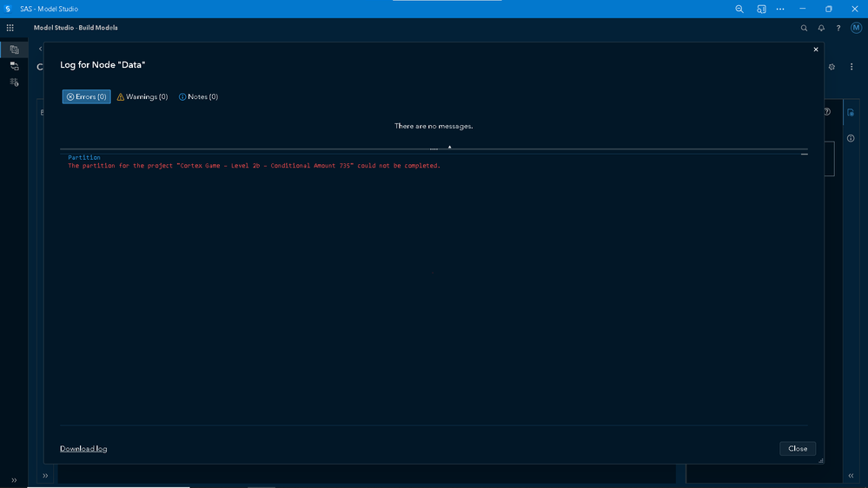
Task: Click the zoom icon in window title bar
Action: tap(739, 9)
